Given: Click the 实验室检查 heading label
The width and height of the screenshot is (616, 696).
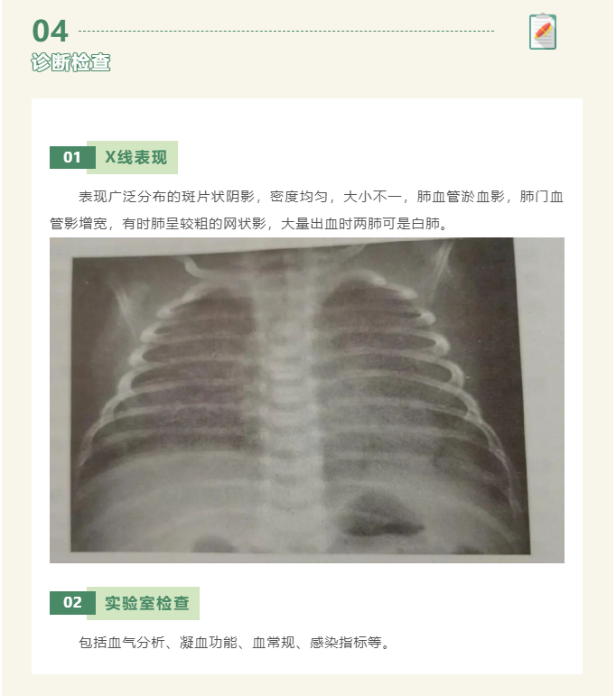Looking at the screenshot, I should coord(147,603).
